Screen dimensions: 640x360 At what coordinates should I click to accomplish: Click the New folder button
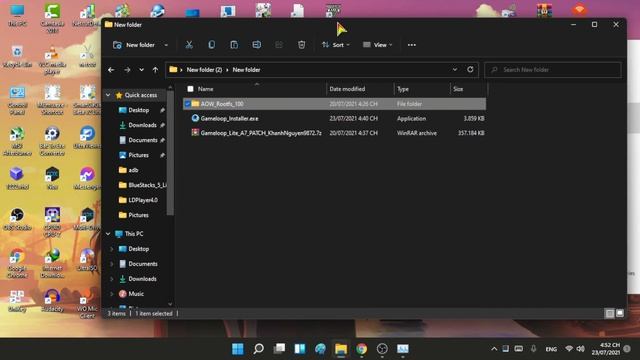[x=134, y=45]
